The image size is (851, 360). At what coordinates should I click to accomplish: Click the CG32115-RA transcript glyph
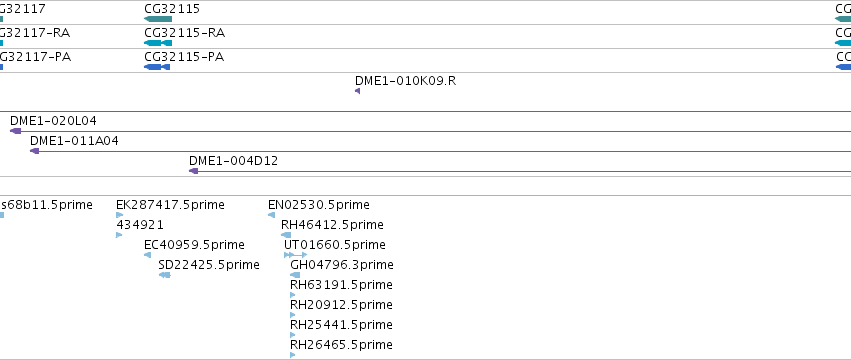point(158,43)
